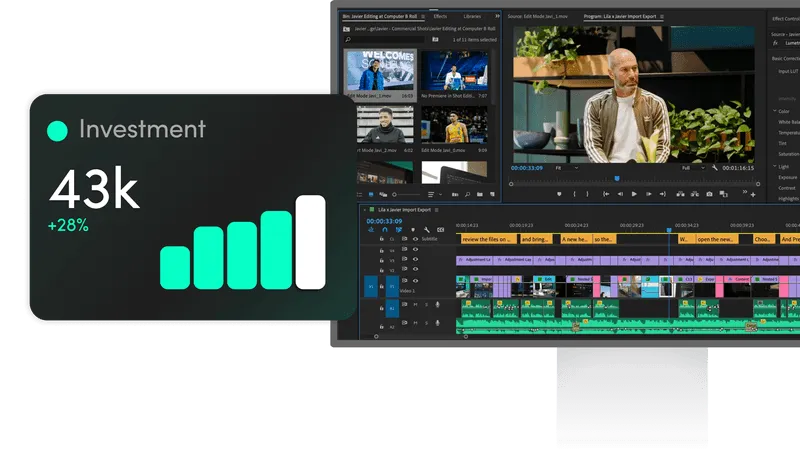Switch Project panel to icon view
Viewport: 800px width, 450px height.
click(x=371, y=194)
